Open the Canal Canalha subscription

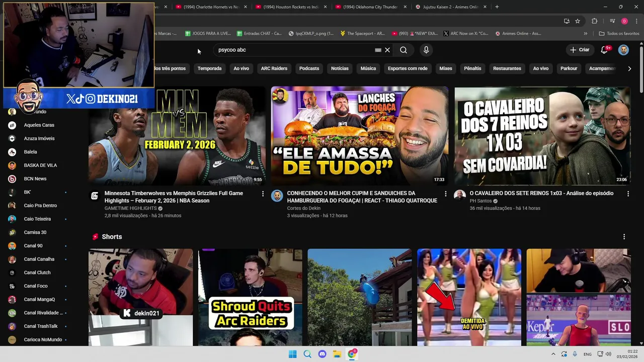pos(39,259)
